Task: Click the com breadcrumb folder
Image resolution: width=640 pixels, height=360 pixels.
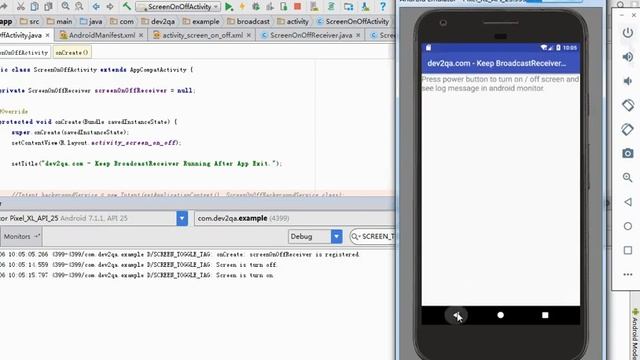Action: click(122, 21)
